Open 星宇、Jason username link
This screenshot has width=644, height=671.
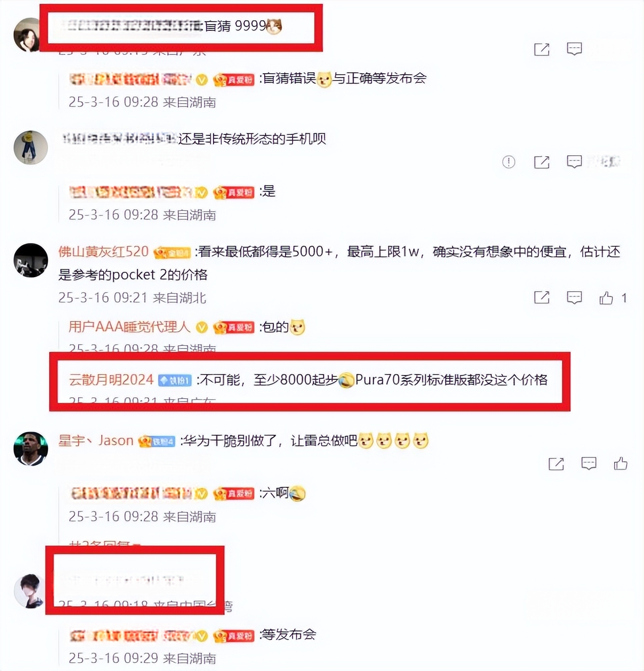click(x=95, y=441)
